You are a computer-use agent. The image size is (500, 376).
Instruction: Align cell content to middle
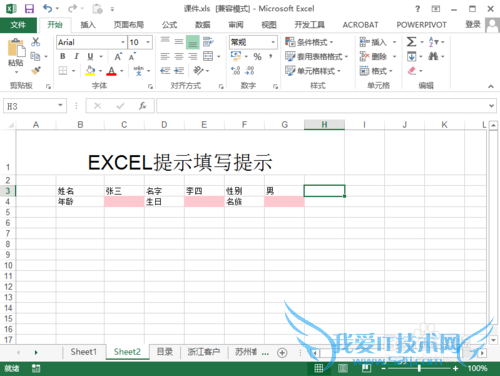[x=179, y=42]
